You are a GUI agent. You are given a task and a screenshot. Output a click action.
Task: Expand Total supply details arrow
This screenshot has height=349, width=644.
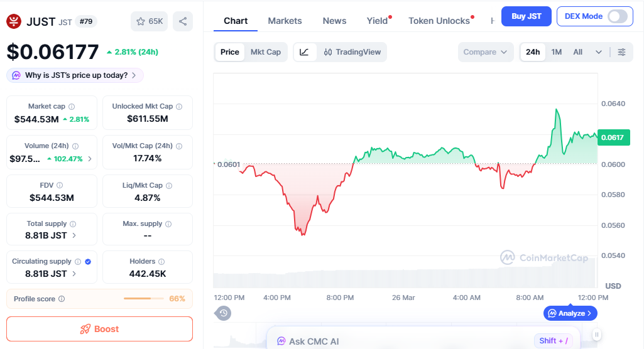pos(75,235)
